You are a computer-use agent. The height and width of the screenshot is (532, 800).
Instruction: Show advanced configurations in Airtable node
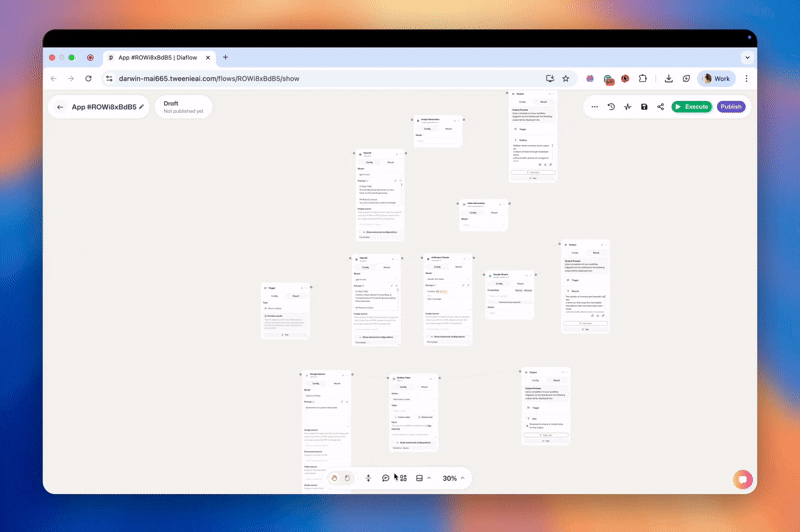[x=413, y=443]
